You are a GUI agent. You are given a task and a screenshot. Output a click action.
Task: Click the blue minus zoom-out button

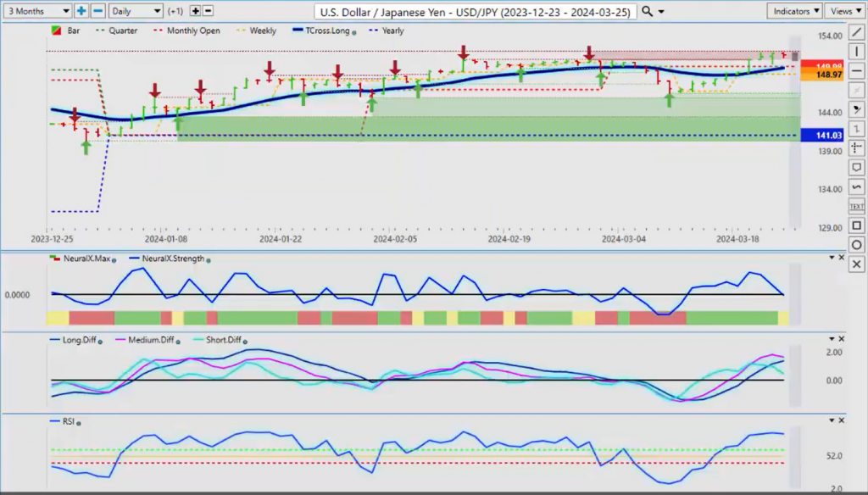pyautogui.click(x=97, y=11)
